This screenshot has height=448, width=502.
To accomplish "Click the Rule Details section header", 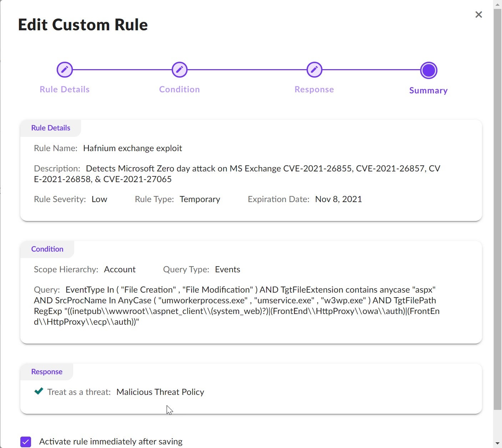I will (51, 128).
